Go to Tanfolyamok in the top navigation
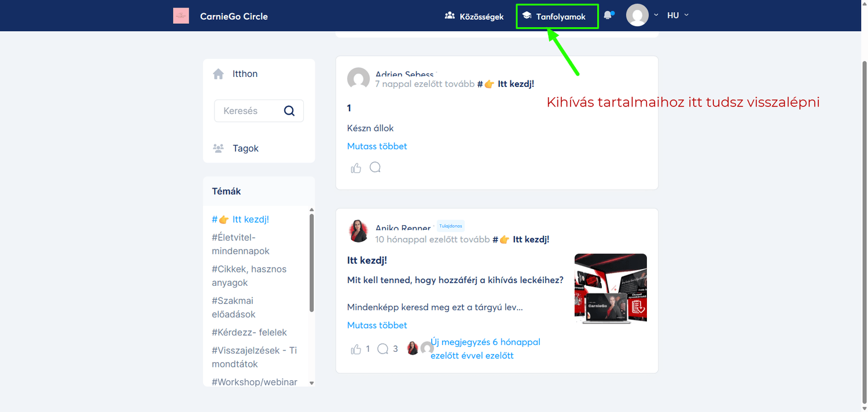 (554, 17)
